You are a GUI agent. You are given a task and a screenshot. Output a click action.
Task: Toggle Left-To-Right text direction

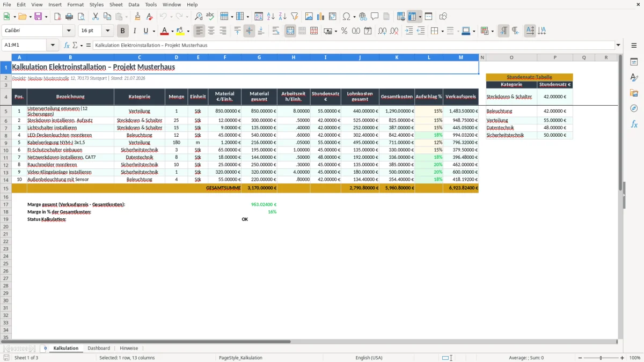click(503, 31)
